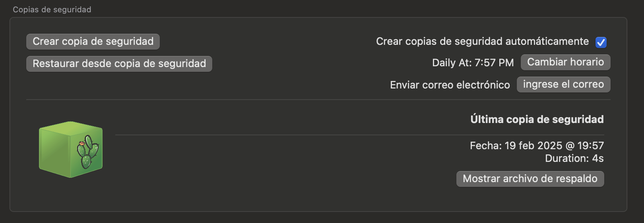Click the '7:57 PM' time value
644x223 pixels.
(x=494, y=63)
